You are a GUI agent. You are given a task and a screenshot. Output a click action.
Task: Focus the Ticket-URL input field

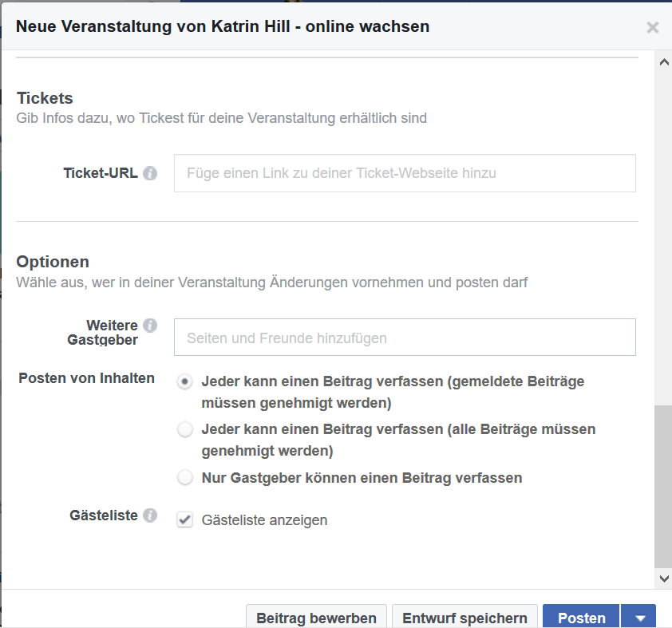click(x=405, y=173)
